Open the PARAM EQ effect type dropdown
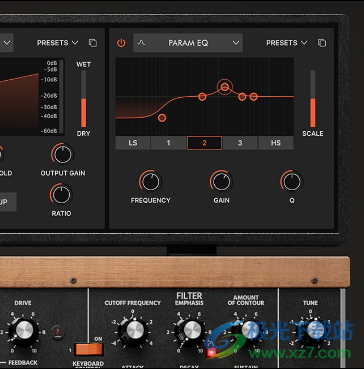364x369 pixels. click(188, 43)
